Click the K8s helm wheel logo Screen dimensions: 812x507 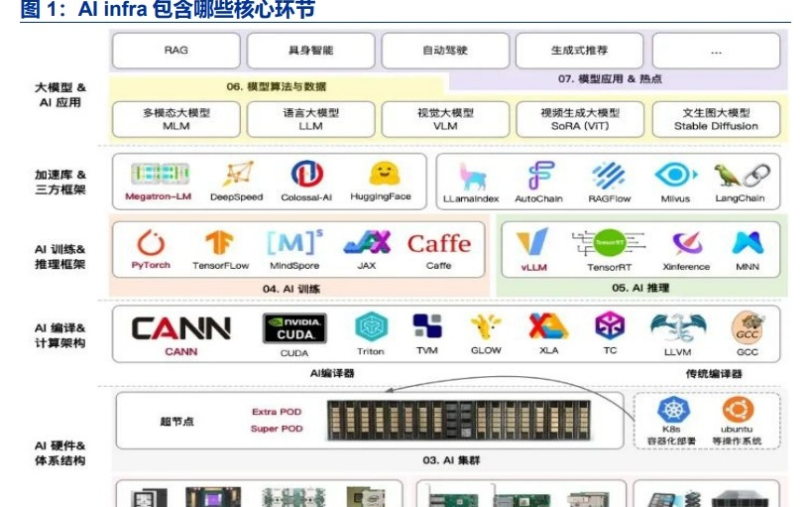[x=673, y=410]
